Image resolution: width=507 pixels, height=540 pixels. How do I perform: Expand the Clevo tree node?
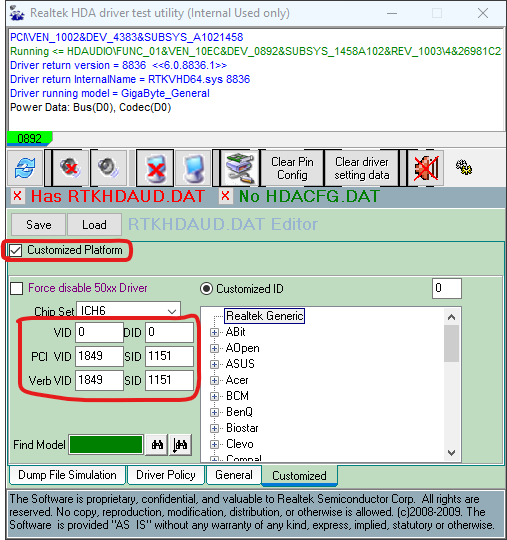tap(214, 445)
